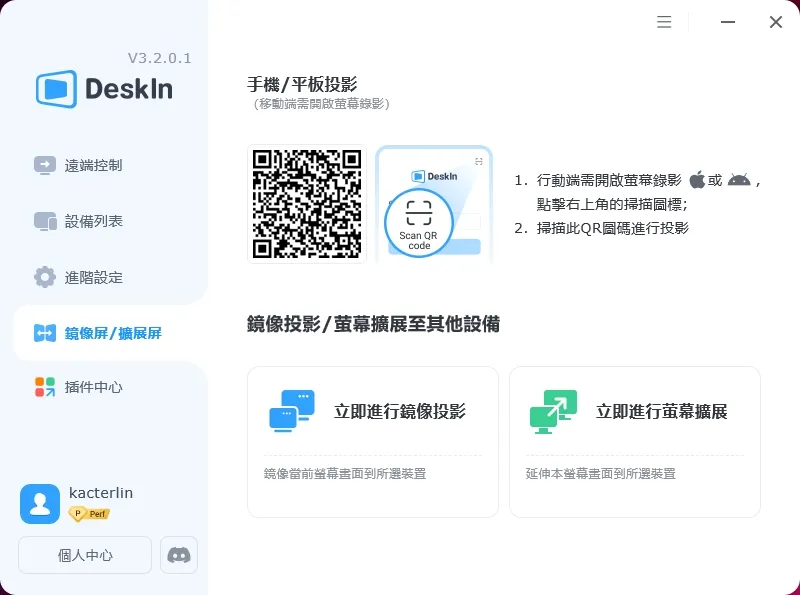Image resolution: width=800 pixels, height=595 pixels.
Task: Click text 鏡像當前螢幕畫面到所選裝置
Action: click(345, 474)
